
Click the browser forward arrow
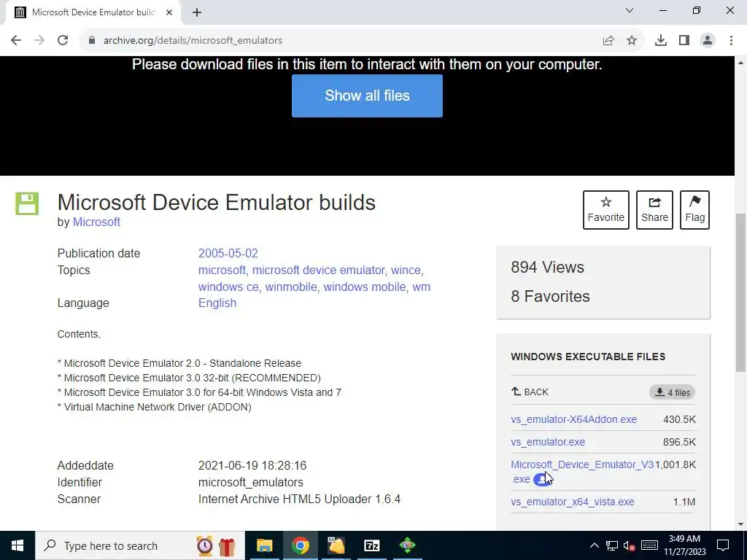[39, 41]
